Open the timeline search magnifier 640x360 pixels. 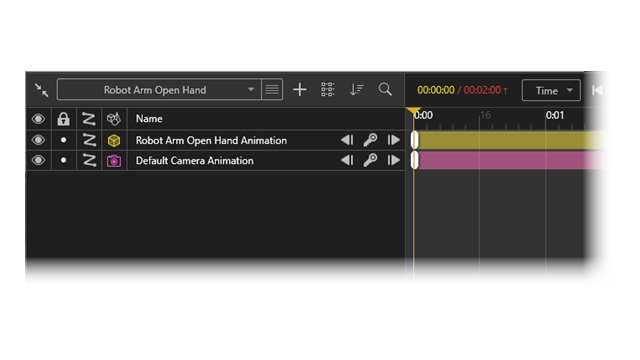(385, 89)
